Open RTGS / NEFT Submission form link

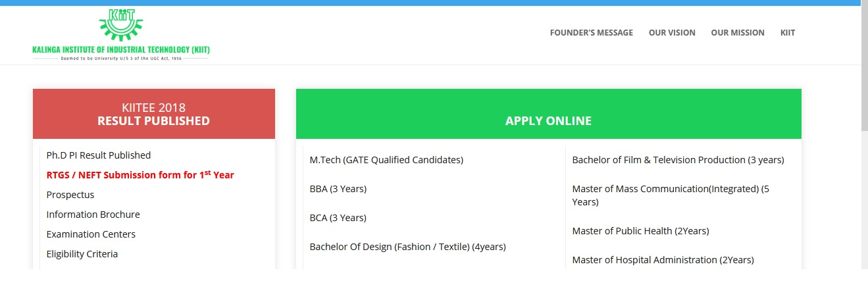[140, 175]
